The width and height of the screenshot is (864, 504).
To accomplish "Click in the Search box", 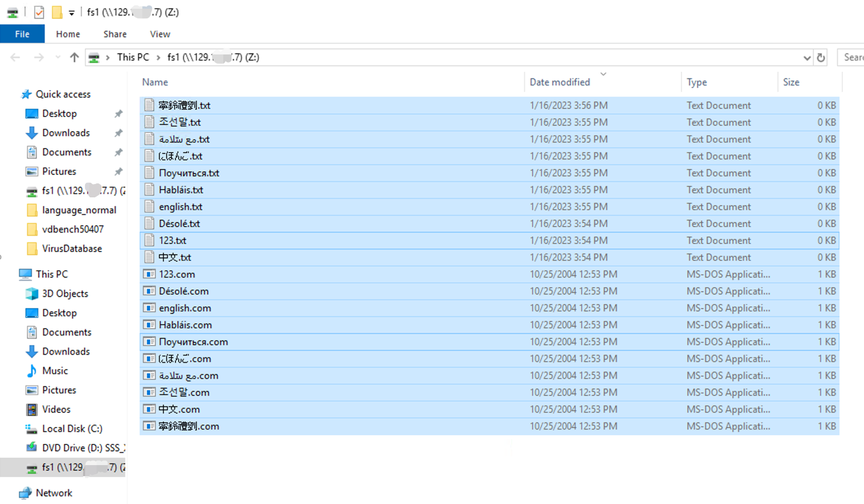I will tap(850, 57).
